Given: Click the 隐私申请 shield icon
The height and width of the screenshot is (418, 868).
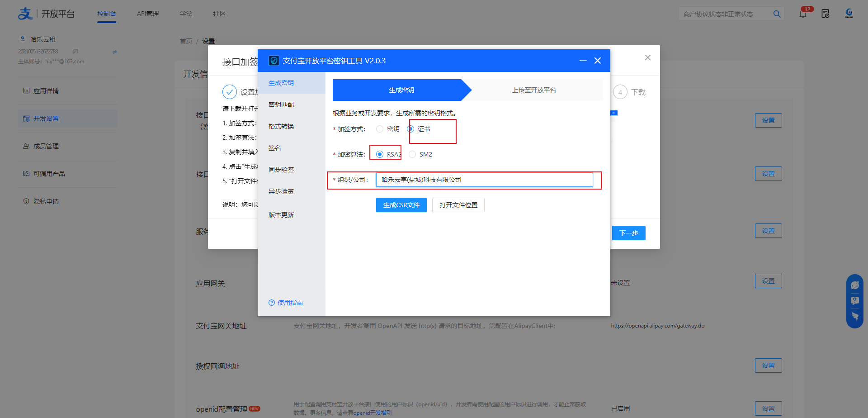Looking at the screenshot, I should (x=26, y=201).
